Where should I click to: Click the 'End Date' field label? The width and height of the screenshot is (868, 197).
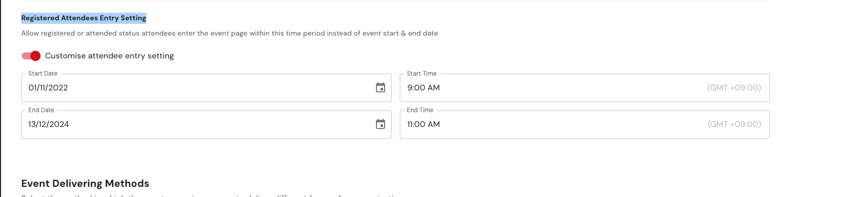(x=41, y=110)
